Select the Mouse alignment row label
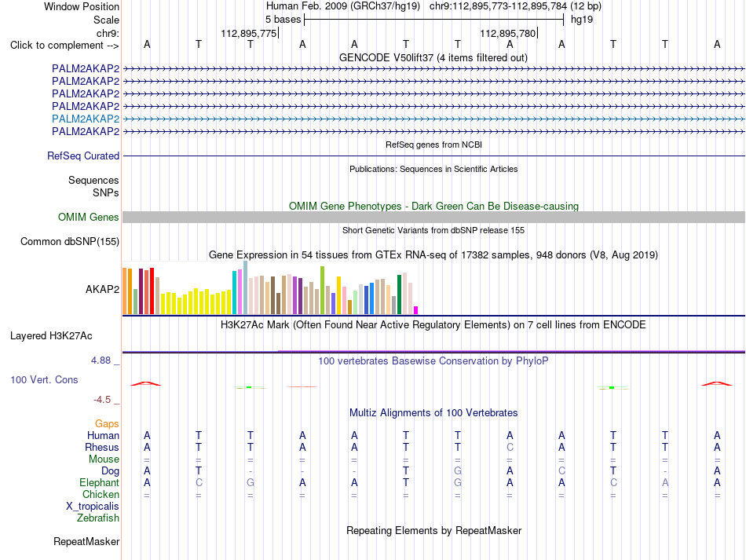The width and height of the screenshot is (746, 560). pyautogui.click(x=104, y=459)
